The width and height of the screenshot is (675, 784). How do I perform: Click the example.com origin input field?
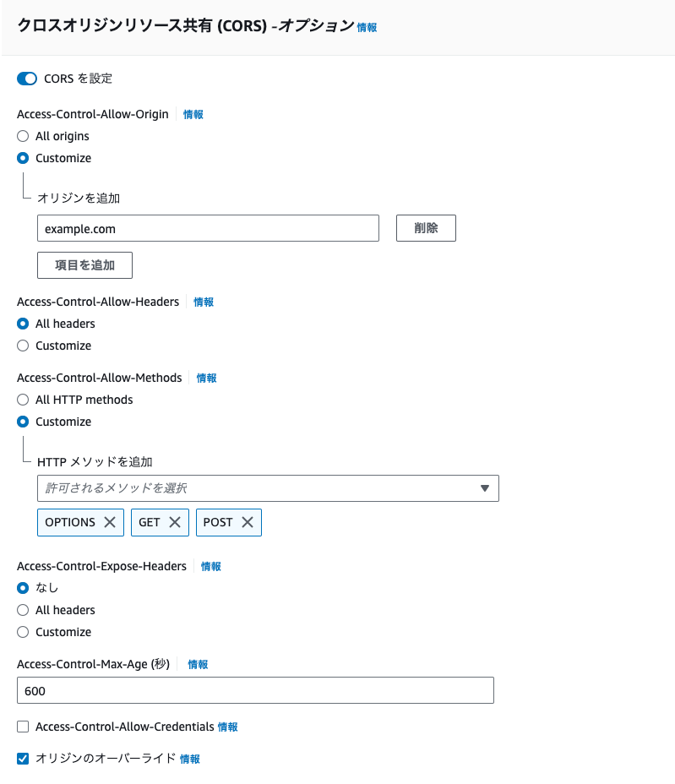(x=208, y=228)
